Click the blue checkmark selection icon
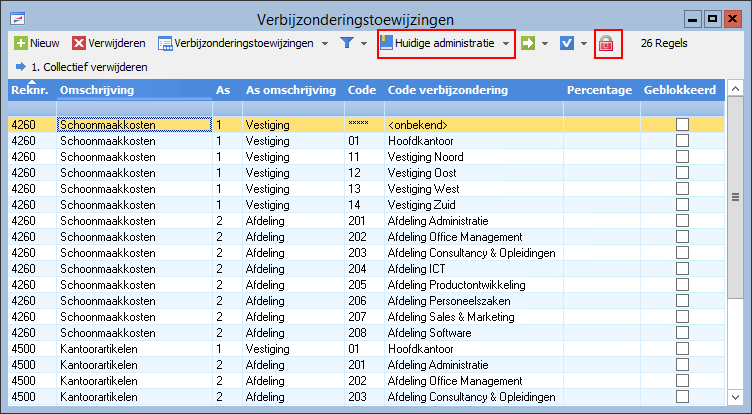This screenshot has width=752, height=414. tap(567, 43)
